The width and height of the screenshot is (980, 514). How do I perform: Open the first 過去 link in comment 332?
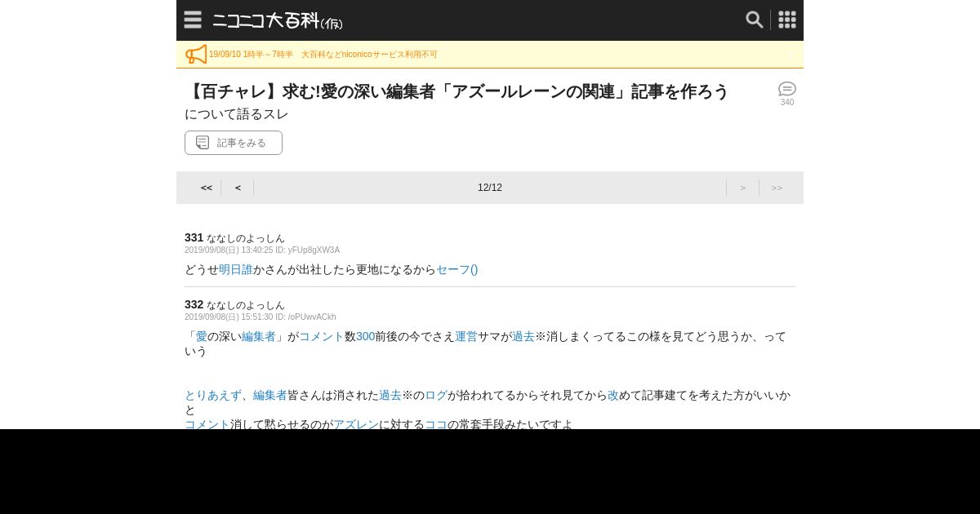point(523,336)
